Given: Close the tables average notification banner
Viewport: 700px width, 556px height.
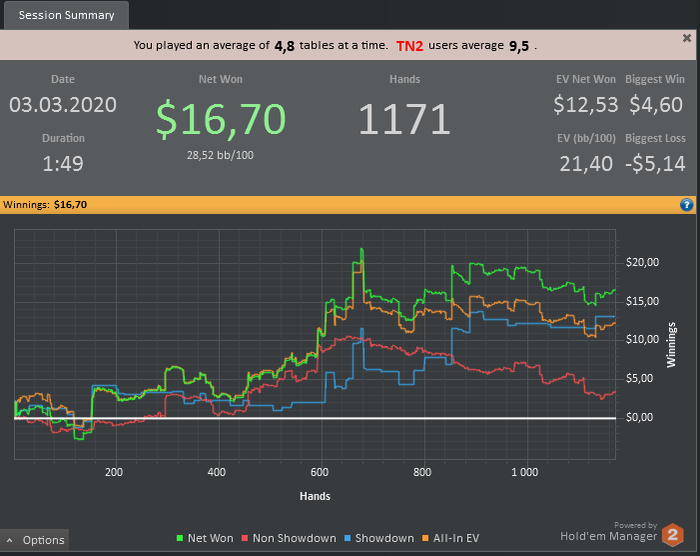Looking at the screenshot, I should click(x=687, y=38).
